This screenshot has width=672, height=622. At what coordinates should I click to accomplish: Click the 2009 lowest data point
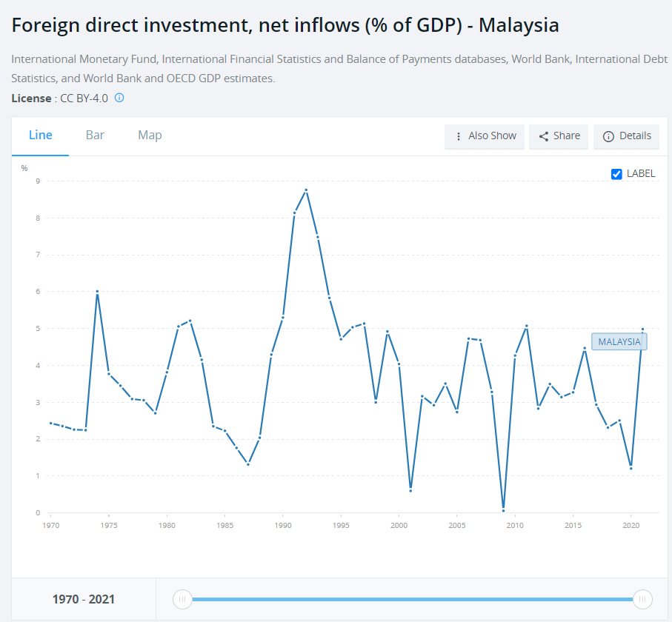pos(503,510)
